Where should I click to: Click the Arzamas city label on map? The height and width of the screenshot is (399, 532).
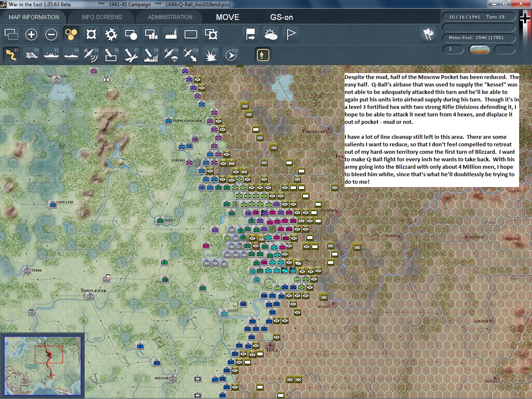coord(476,237)
